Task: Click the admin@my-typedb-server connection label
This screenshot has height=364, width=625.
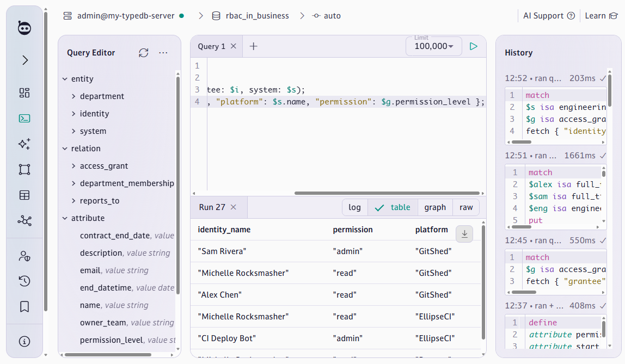Action: 126,16
